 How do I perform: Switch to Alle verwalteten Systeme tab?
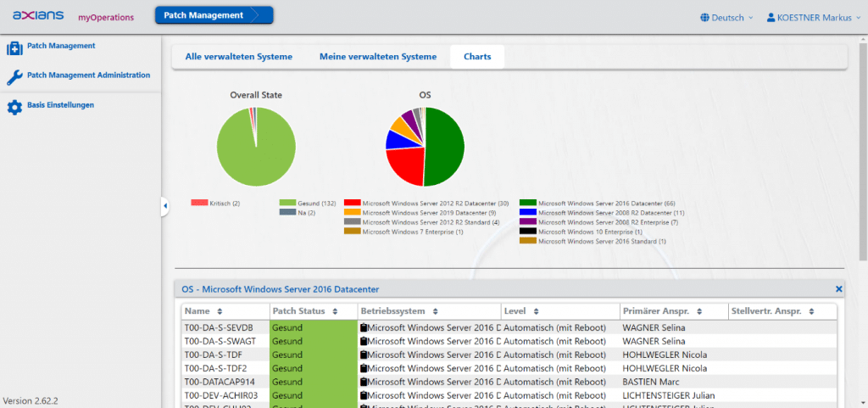coord(238,57)
